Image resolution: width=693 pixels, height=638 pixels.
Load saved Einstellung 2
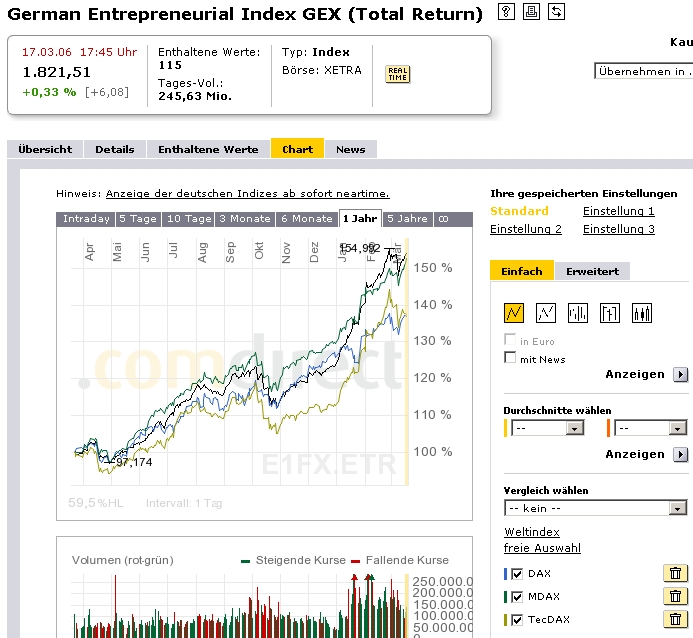coord(526,229)
